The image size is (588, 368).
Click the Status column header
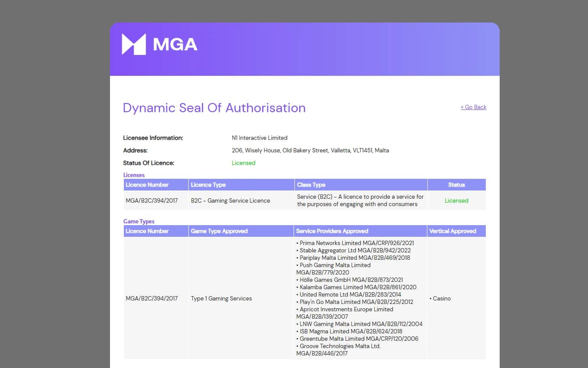(x=456, y=185)
